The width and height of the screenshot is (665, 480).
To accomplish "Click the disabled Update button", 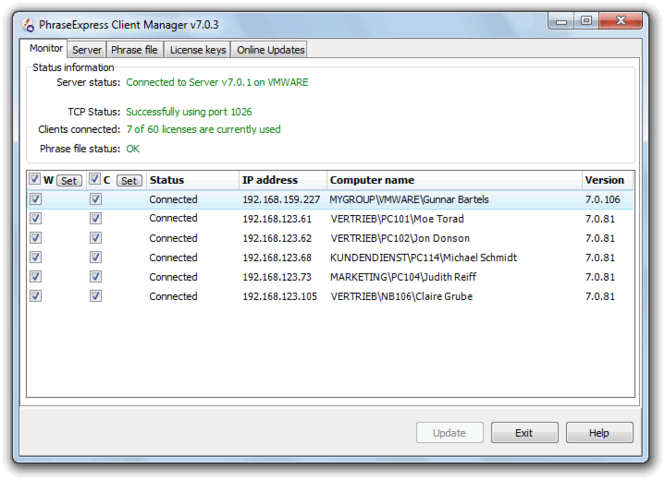I will pyautogui.click(x=450, y=433).
